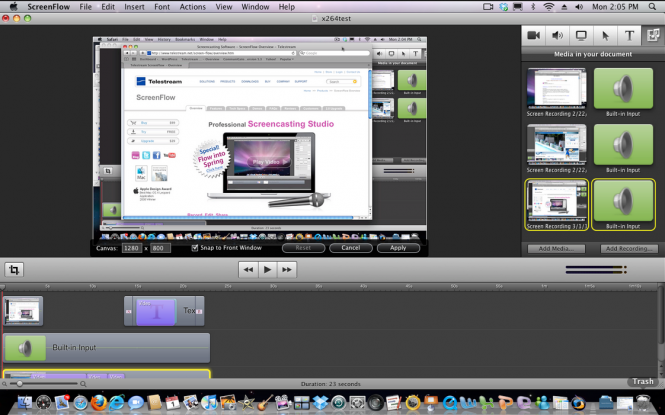Select the Built-in Input audio clip
The width and height of the screenshot is (665, 415).
click(x=106, y=348)
